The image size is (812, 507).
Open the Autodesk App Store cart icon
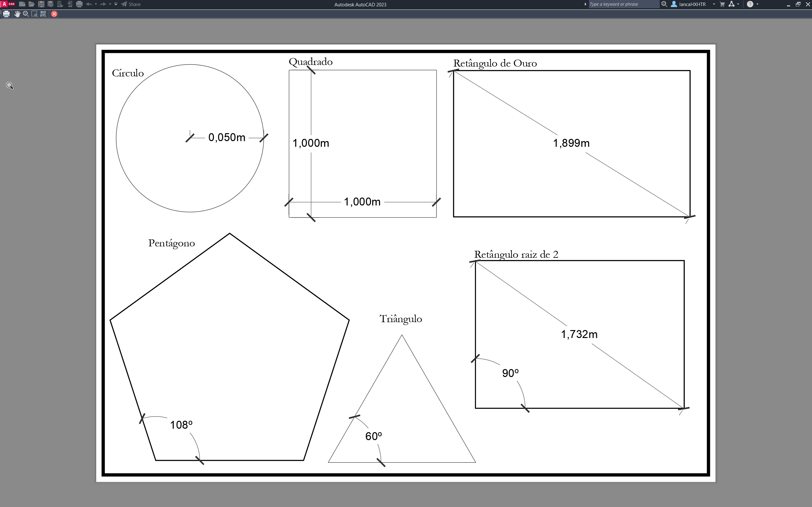point(722,4)
